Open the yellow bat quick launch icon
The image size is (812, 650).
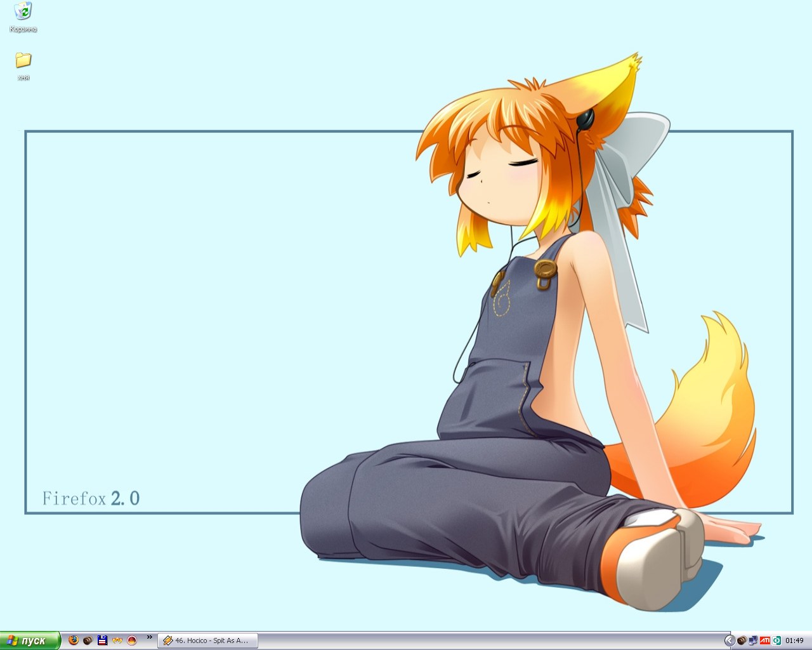(117, 640)
